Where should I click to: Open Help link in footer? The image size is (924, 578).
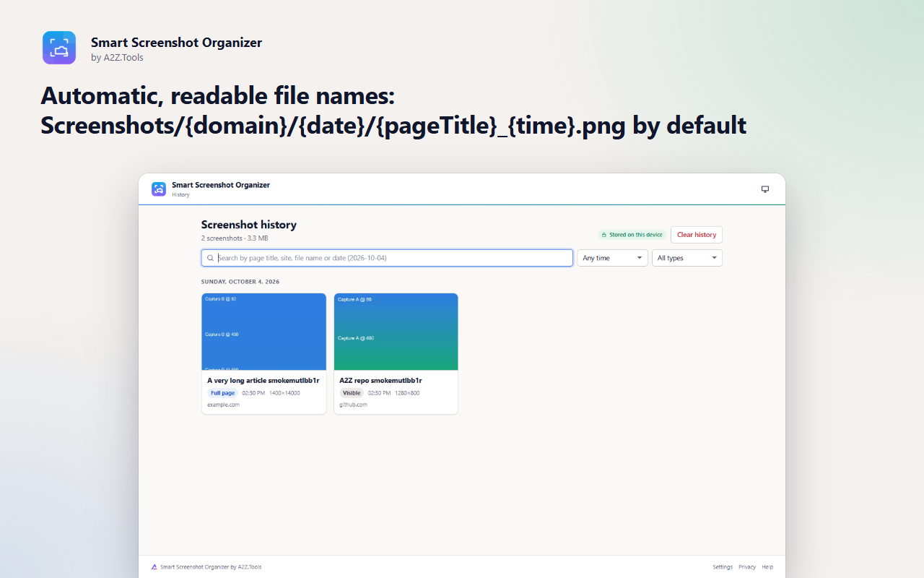(767, 567)
